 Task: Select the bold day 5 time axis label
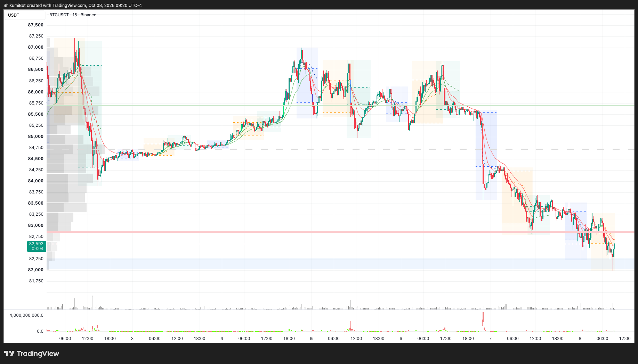coord(312,339)
